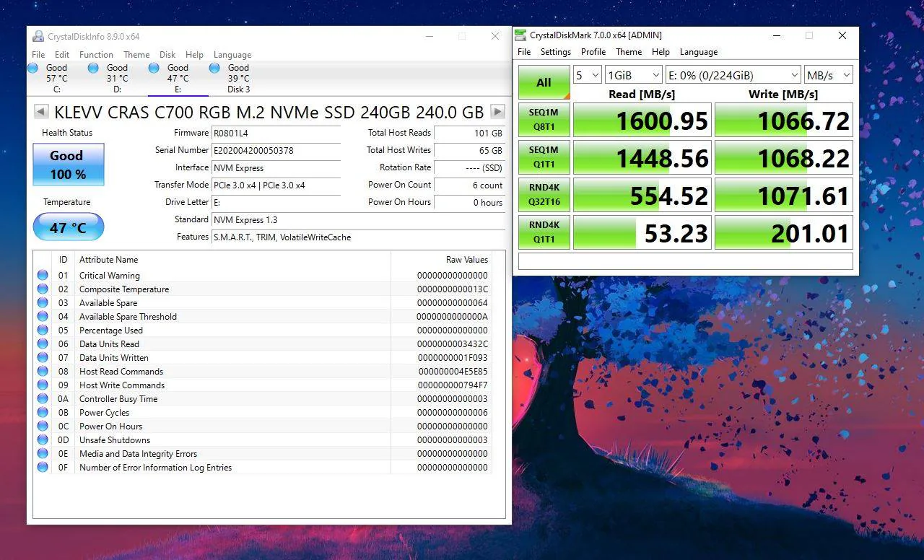Screen dimensions: 924x560
Task: Open Edit menu in CrystalDiskInfo
Action: click(62, 54)
